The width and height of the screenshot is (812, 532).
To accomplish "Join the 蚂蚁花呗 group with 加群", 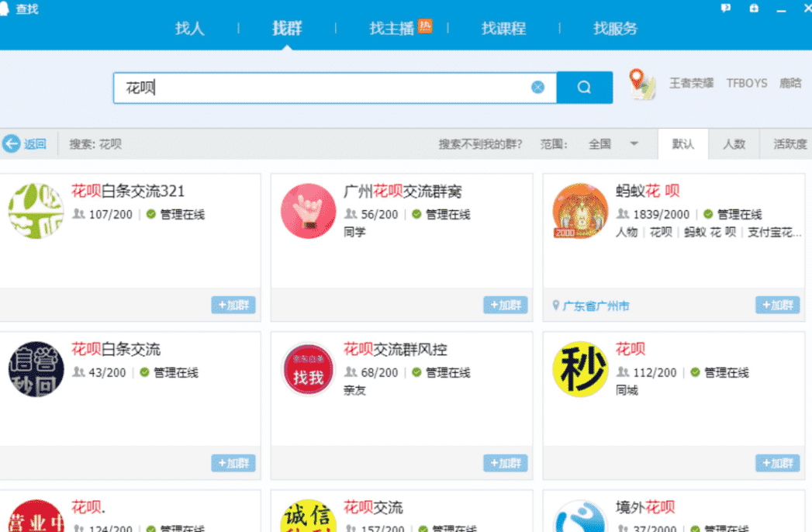I will click(x=777, y=305).
